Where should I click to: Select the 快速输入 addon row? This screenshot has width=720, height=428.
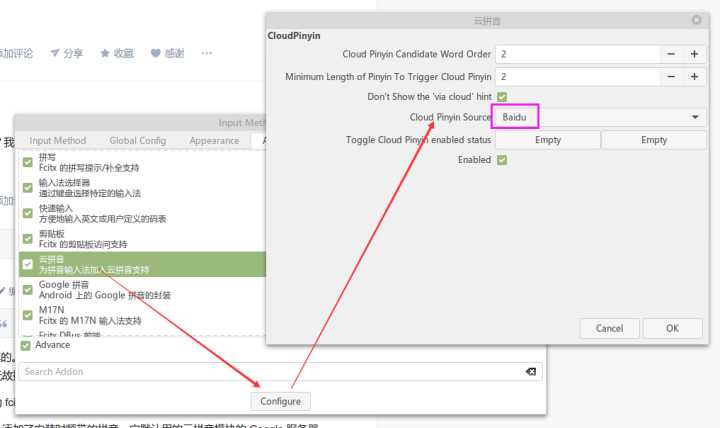[142, 213]
